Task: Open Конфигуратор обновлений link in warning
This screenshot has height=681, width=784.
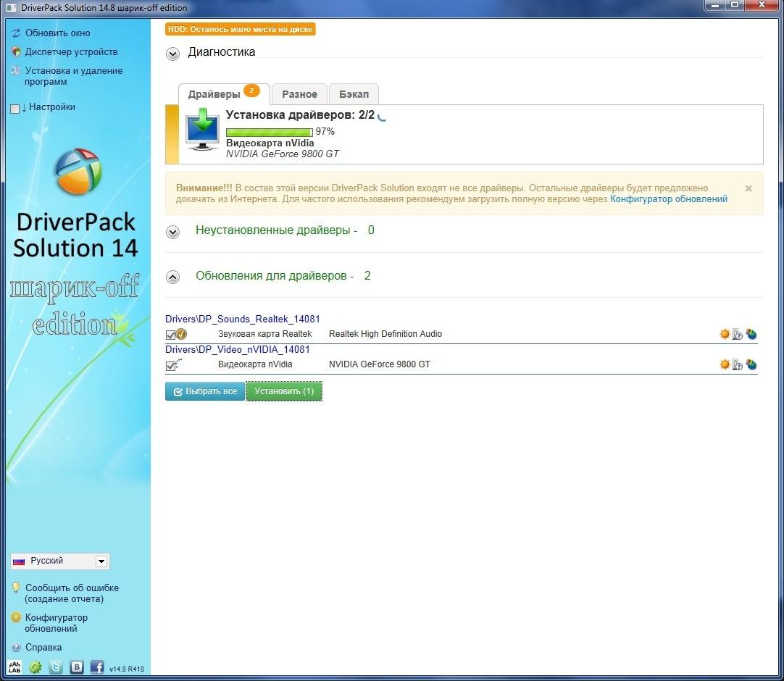Action: click(669, 199)
